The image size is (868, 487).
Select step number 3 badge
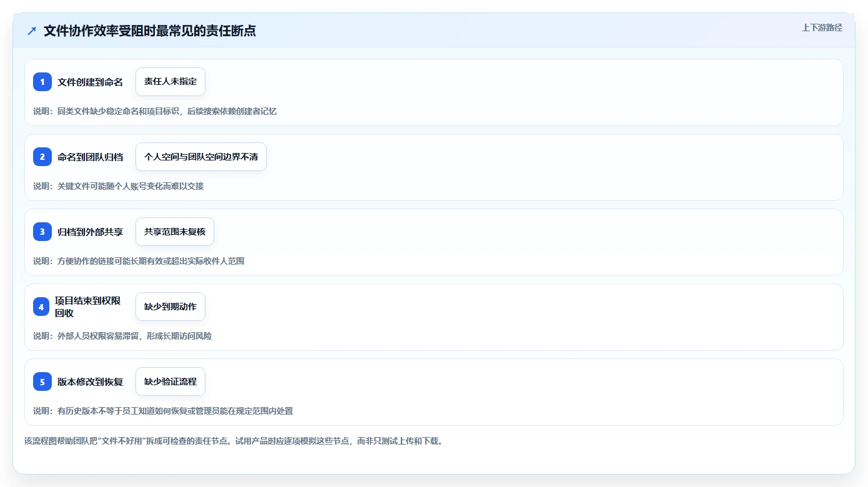42,232
